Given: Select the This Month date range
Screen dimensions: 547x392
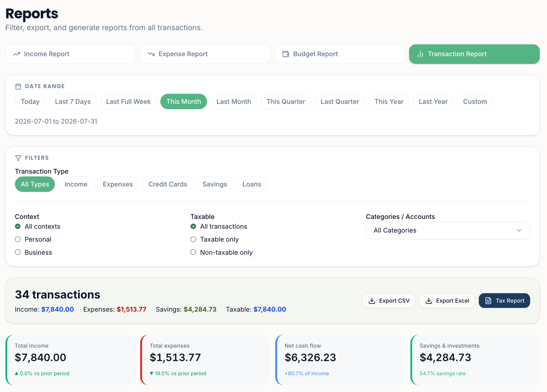Looking at the screenshot, I should pos(183,101).
